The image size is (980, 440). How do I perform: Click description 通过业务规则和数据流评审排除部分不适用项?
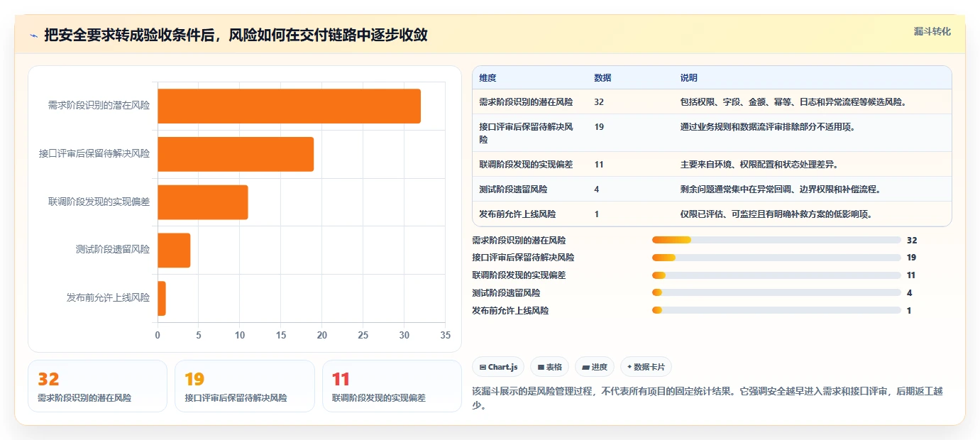[768, 126]
